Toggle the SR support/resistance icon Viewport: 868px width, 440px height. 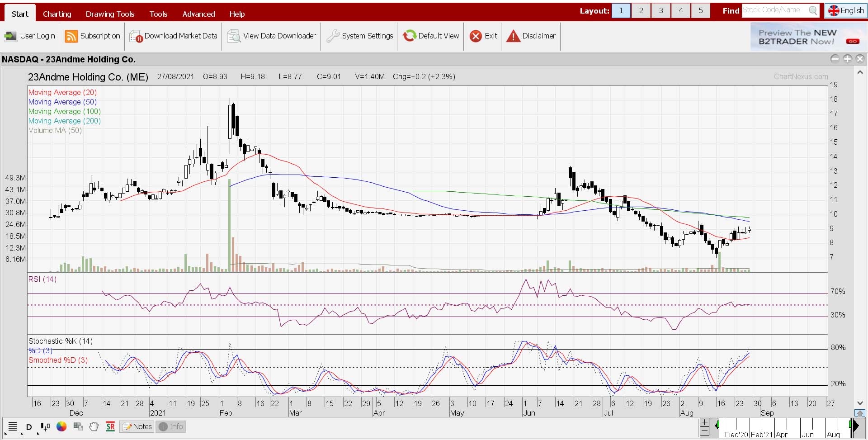point(110,426)
